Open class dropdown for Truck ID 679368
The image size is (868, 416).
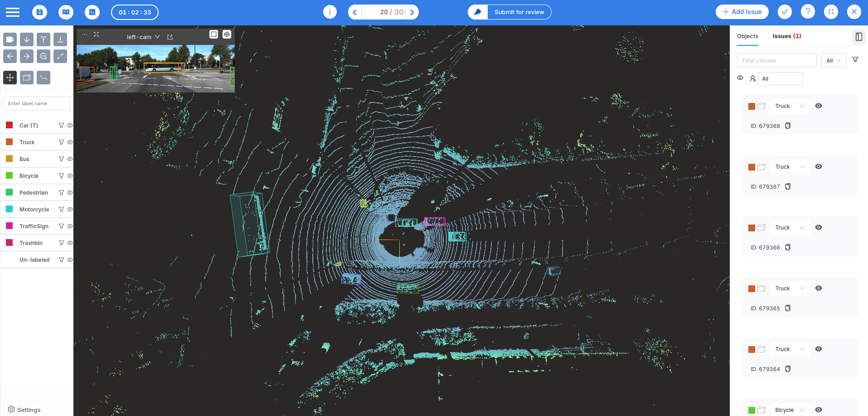coord(790,106)
